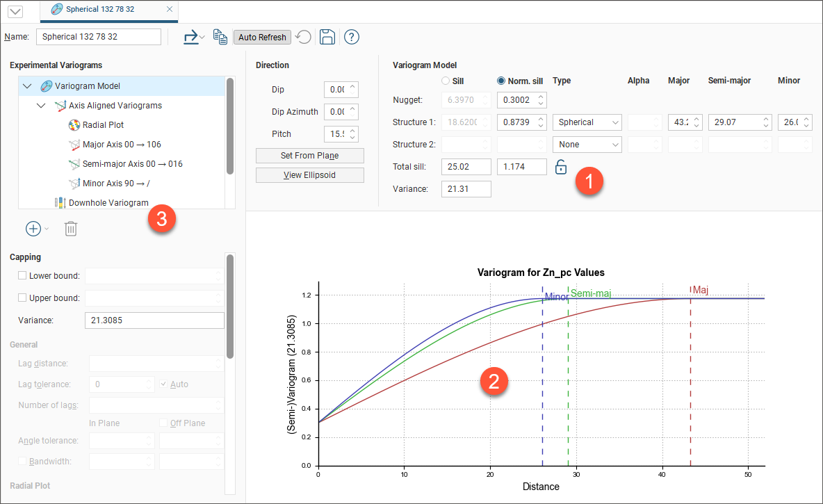Select the Sill radio button

click(446, 81)
